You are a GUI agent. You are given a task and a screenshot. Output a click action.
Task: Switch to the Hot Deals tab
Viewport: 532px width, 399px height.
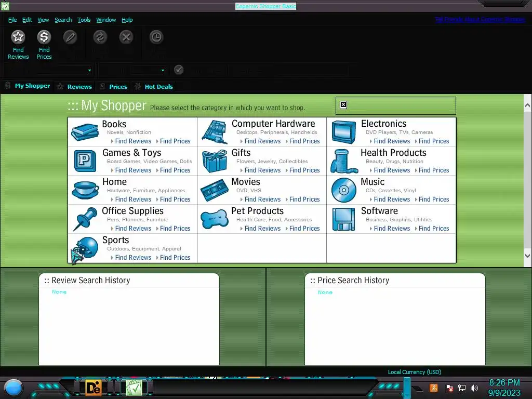coord(153,87)
